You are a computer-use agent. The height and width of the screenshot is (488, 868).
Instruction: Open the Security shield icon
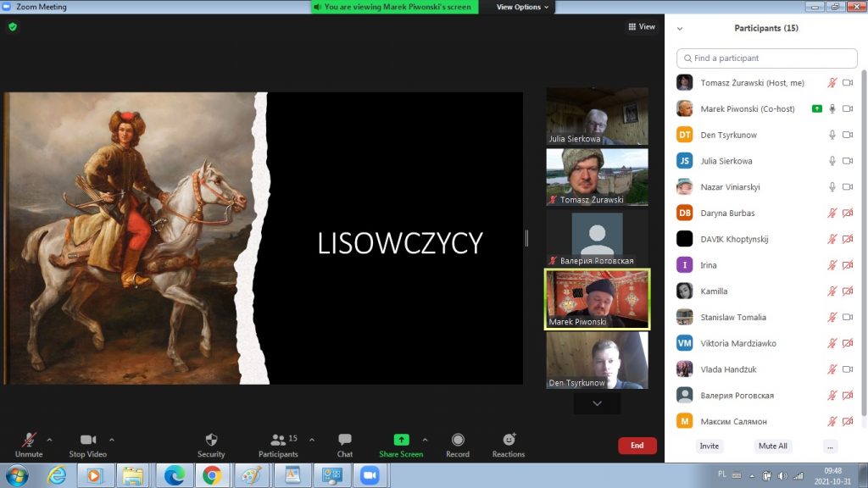(x=211, y=440)
